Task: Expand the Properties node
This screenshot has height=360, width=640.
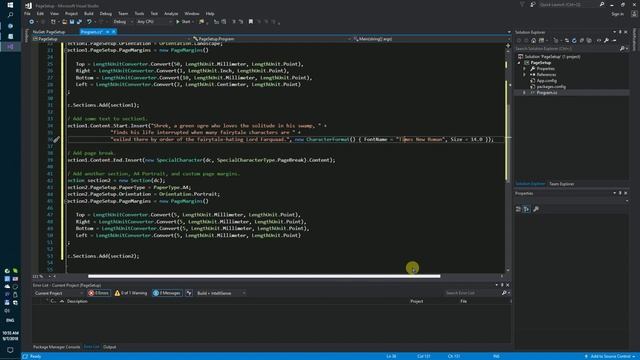Action: [524, 69]
